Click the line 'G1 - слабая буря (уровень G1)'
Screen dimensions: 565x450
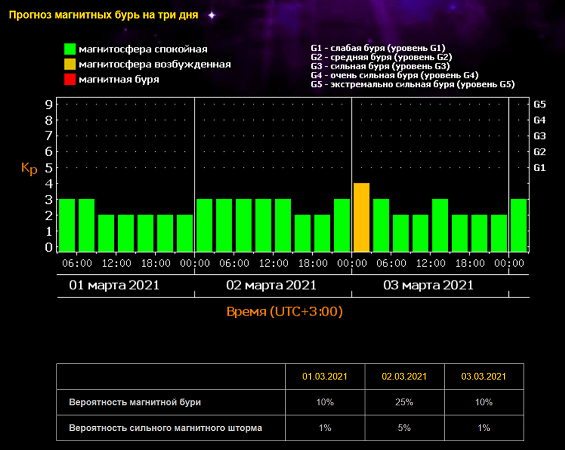click(x=378, y=48)
